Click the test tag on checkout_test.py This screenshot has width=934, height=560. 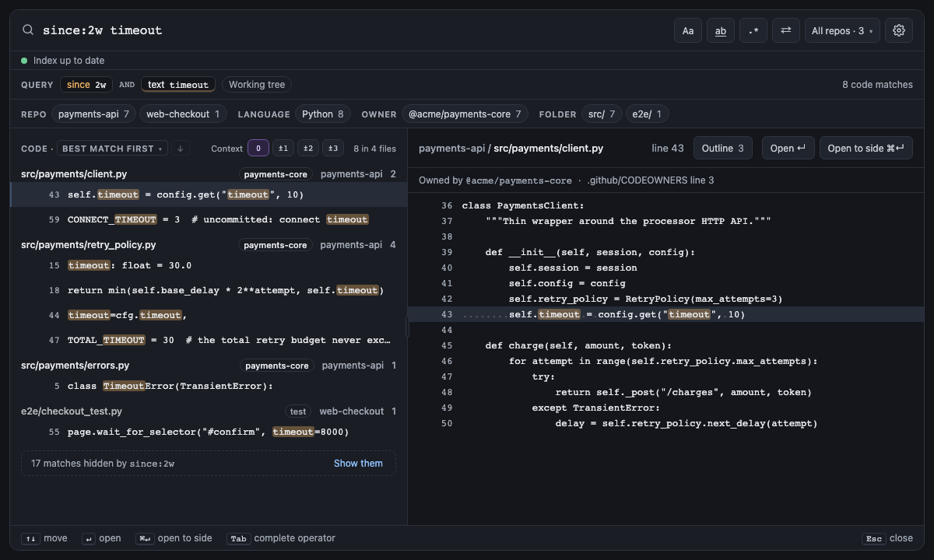pyautogui.click(x=298, y=411)
